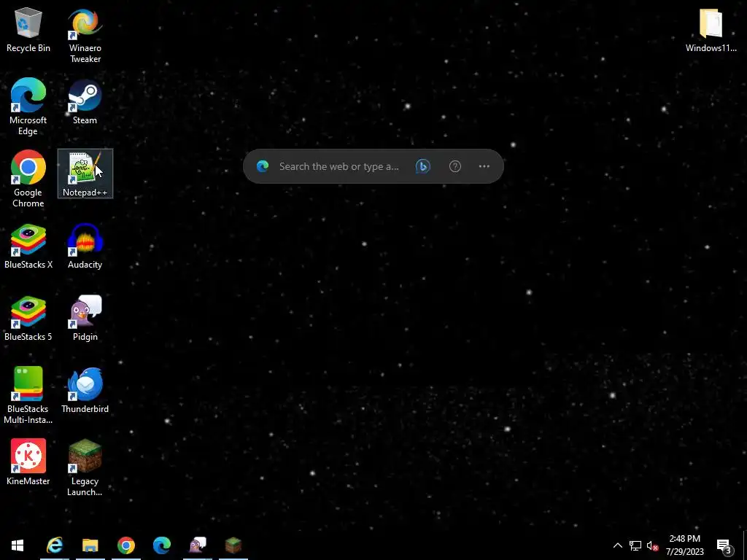747x560 pixels.
Task: Open Minecraft launcher from the taskbar
Action: (233, 545)
